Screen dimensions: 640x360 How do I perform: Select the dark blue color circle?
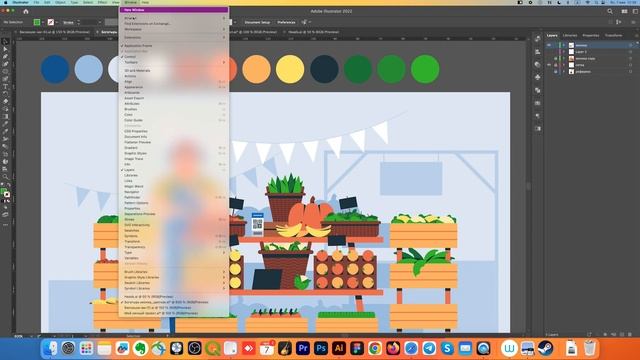pyautogui.click(x=55, y=69)
